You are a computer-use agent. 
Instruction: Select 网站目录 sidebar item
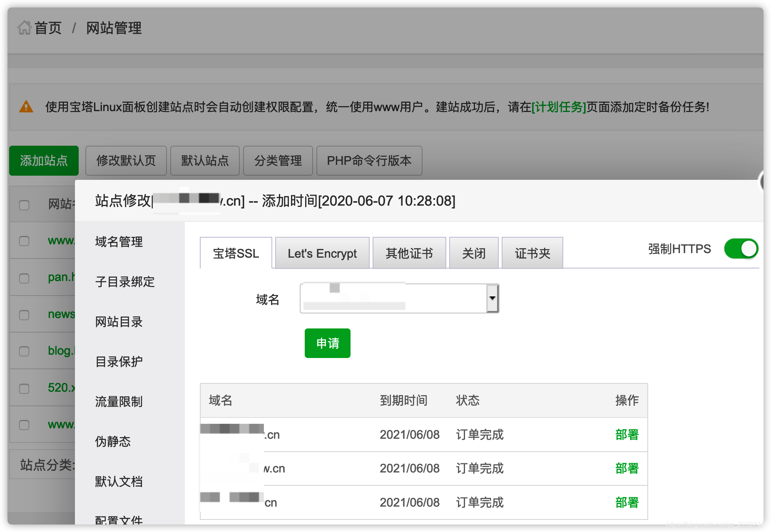pyautogui.click(x=119, y=322)
